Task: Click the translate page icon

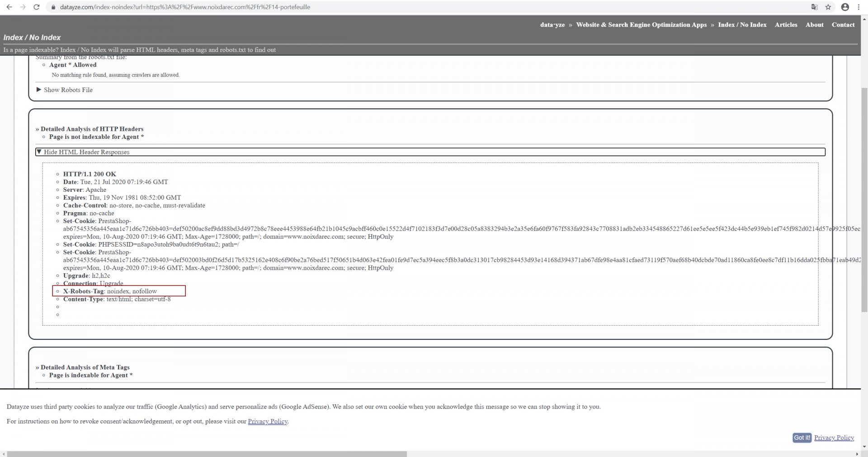Action: [x=814, y=7]
